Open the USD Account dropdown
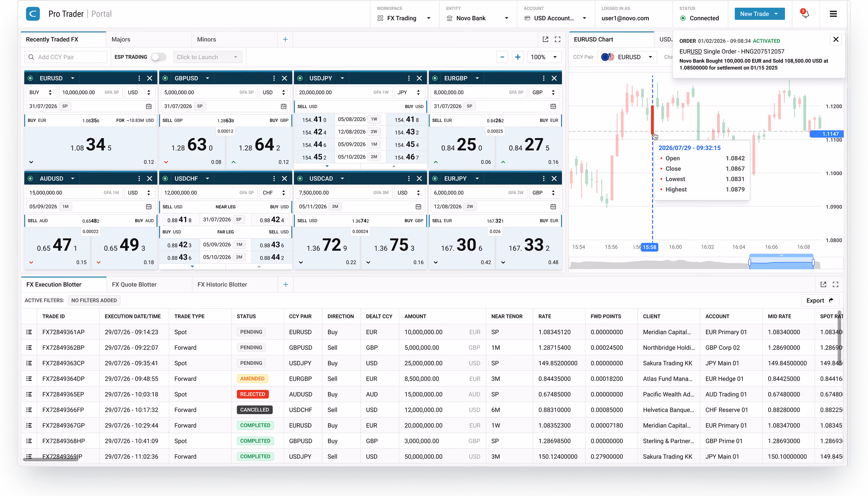 pyautogui.click(x=555, y=18)
